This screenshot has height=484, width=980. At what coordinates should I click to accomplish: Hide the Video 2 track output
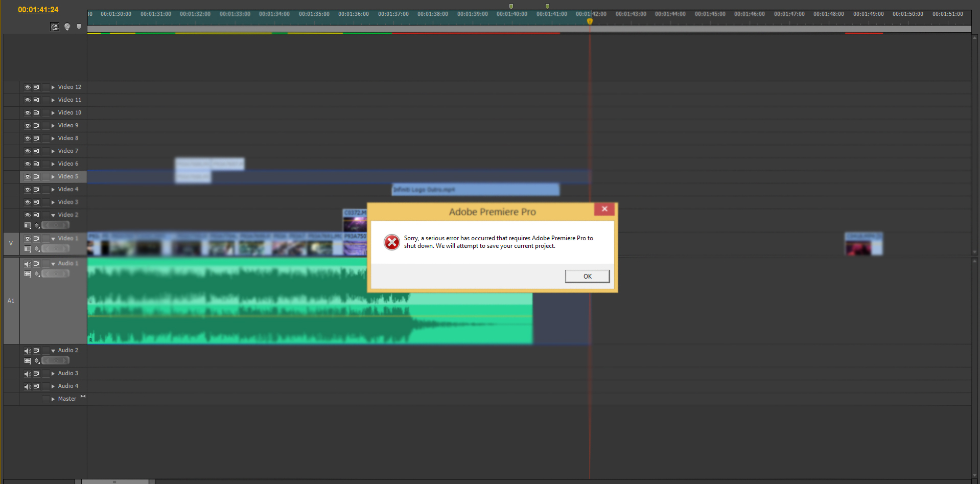[x=28, y=215]
